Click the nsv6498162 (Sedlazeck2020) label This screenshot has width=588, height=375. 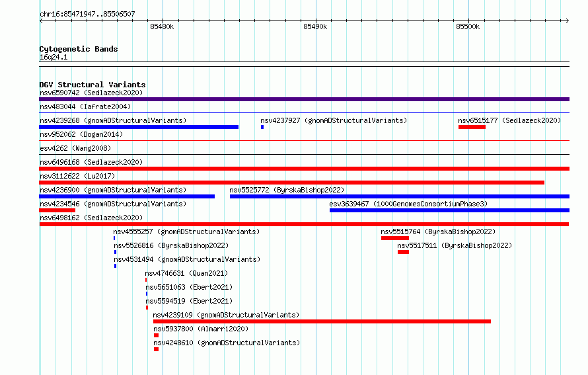(91, 218)
